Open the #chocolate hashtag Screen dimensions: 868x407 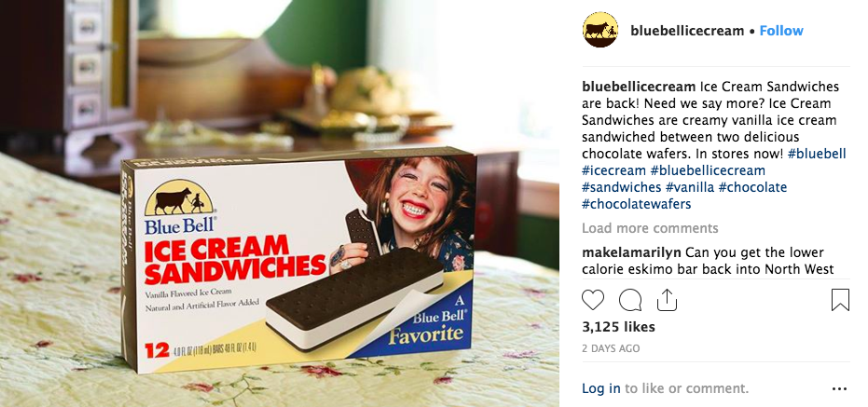click(x=753, y=187)
